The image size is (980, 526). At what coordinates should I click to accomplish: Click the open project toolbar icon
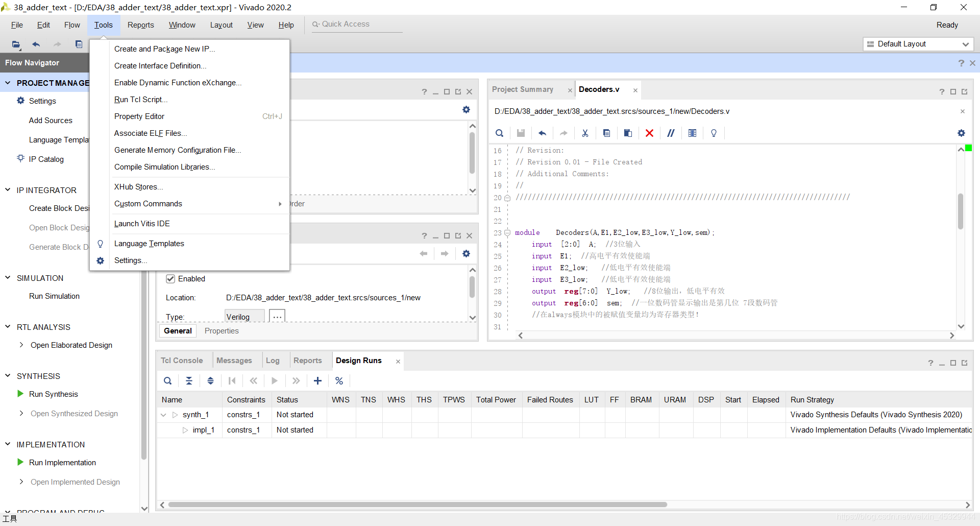pyautogui.click(x=16, y=44)
